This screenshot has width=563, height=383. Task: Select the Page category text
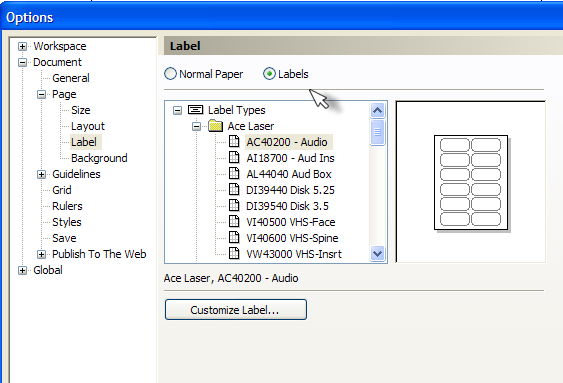(64, 94)
